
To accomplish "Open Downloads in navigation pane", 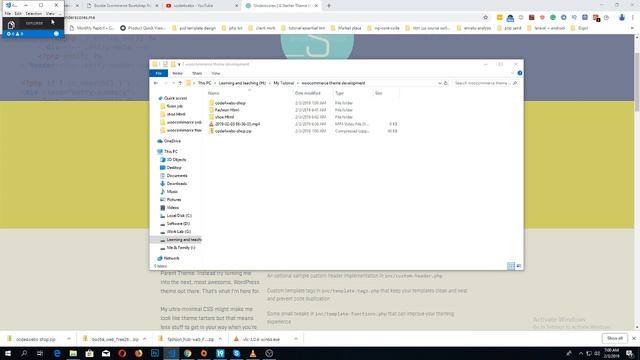I will coord(176,184).
